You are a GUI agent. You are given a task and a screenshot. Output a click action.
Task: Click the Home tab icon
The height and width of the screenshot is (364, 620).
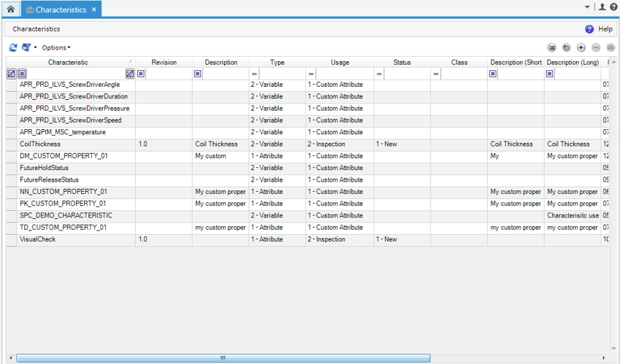pos(10,9)
